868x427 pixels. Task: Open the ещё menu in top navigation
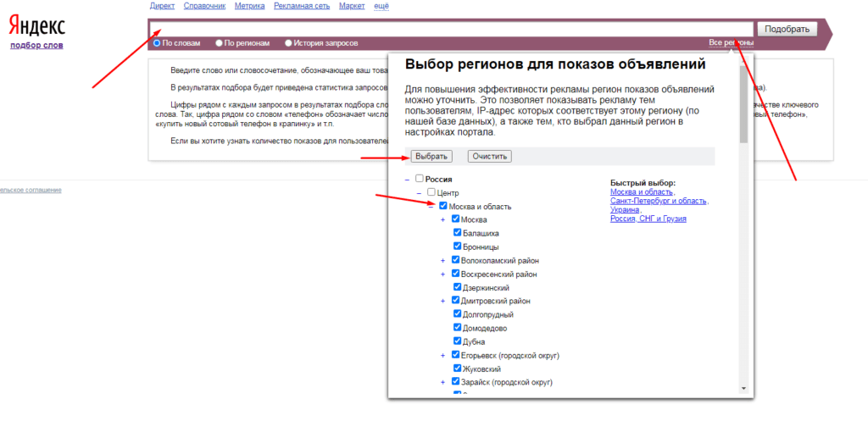point(381,6)
